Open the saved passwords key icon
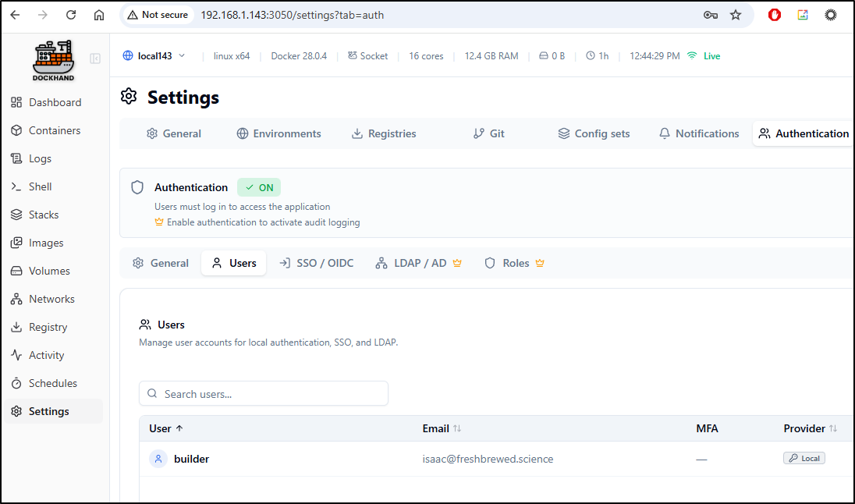The height and width of the screenshot is (504, 855). pyautogui.click(x=711, y=15)
